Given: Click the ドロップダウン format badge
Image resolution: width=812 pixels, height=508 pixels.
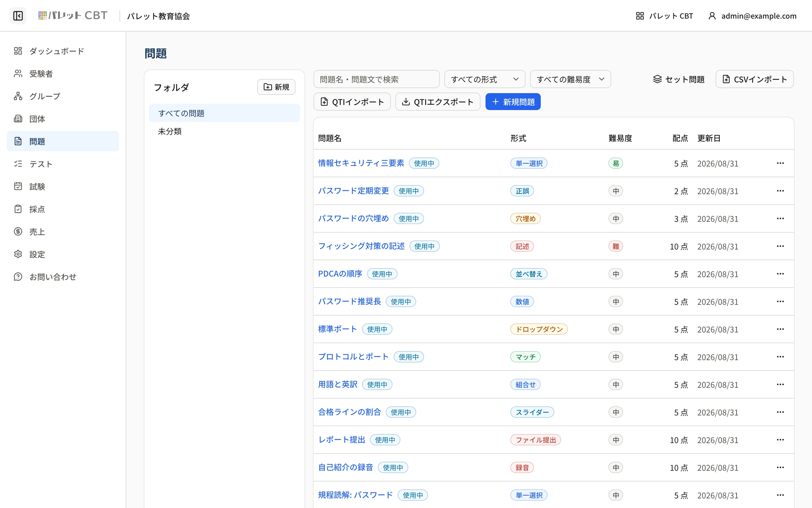Looking at the screenshot, I should 539,329.
